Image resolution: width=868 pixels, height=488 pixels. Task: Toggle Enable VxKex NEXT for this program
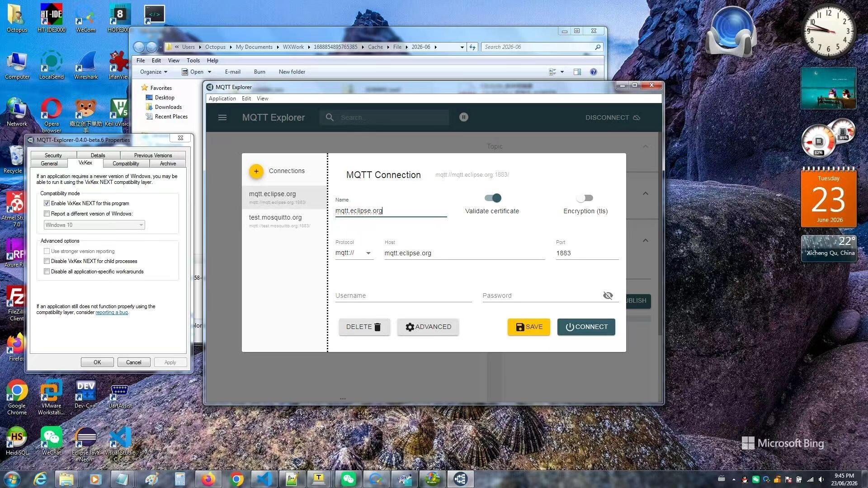point(47,203)
